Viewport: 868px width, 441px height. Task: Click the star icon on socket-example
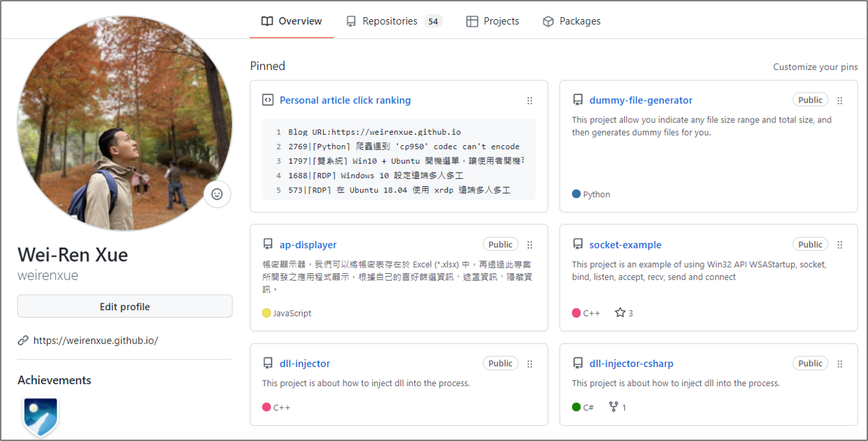click(x=620, y=313)
